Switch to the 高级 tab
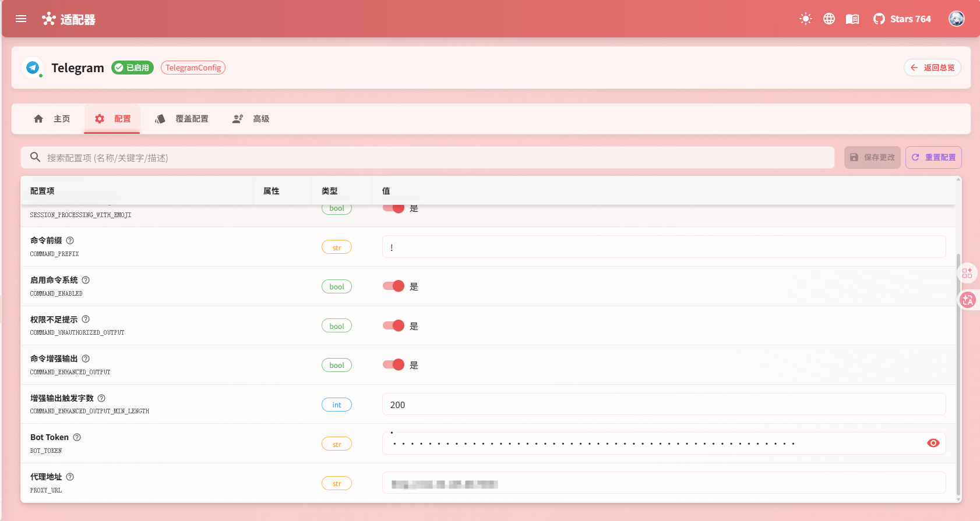 251,119
